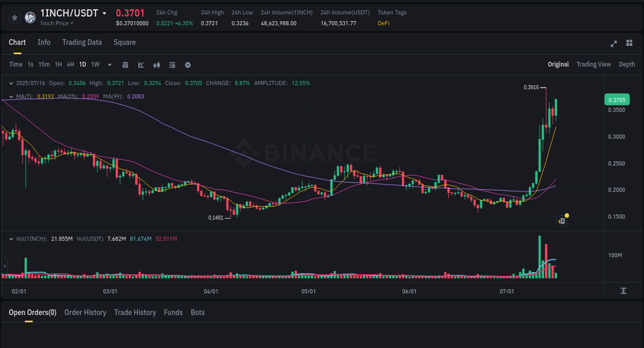Switch to Order History tab
644x348 pixels.
[x=85, y=312]
